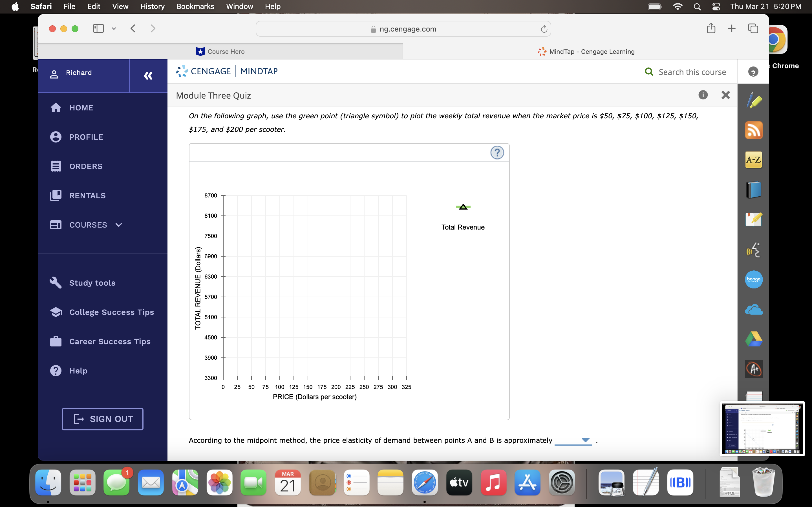Screen dimensions: 812x507
Task: Expand the Courses dropdown in the sidebar
Action: click(118, 225)
